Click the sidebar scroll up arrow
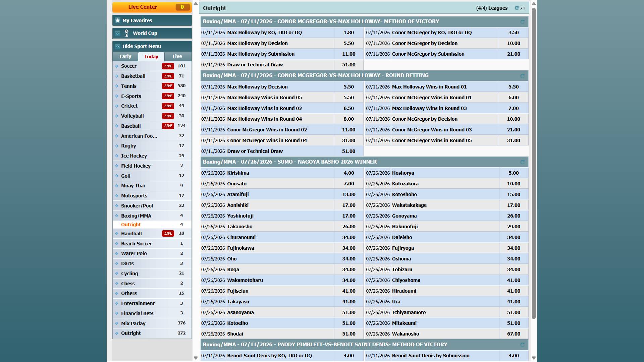Image resolution: width=644 pixels, height=362 pixels. pos(196,4)
